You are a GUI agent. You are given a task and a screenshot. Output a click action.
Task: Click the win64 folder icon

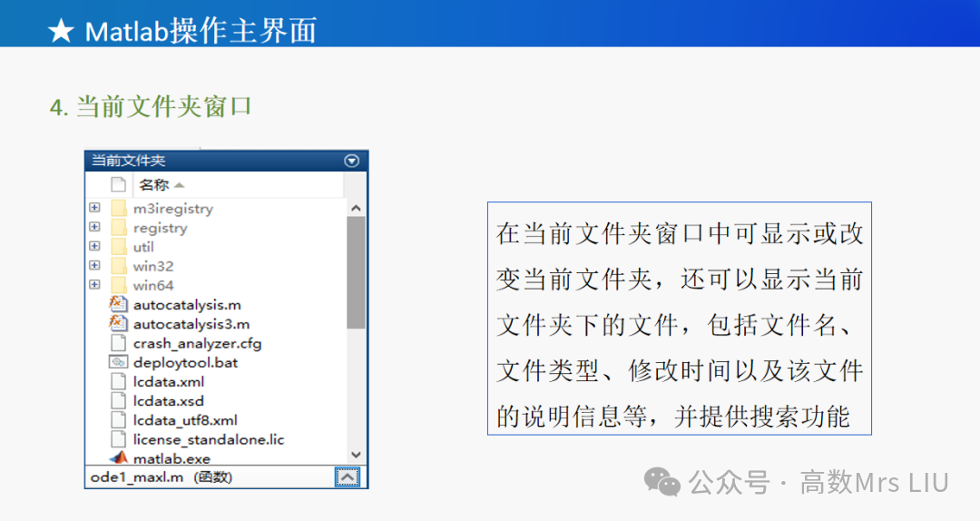(x=118, y=285)
